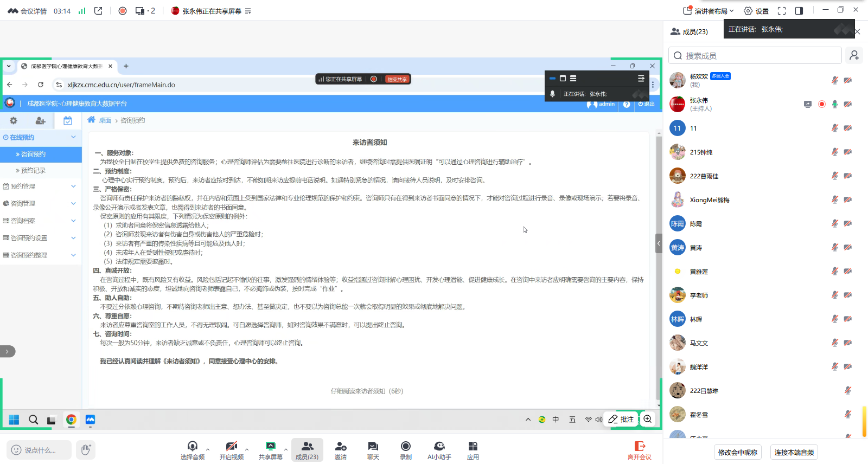Viewport: 868px width, 464px height.
Task: Click the Chrome icon in shared taskbar
Action: point(71,420)
